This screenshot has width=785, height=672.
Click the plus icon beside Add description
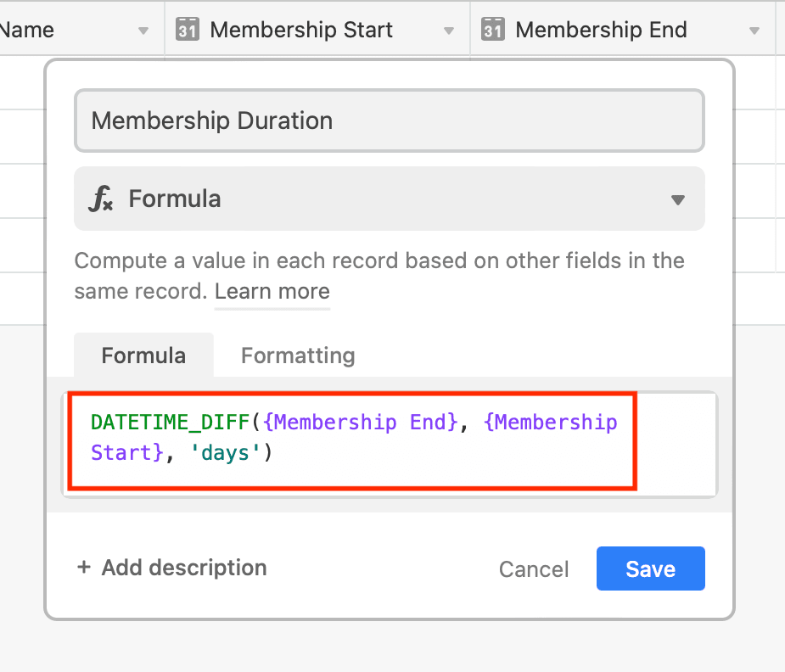click(84, 567)
